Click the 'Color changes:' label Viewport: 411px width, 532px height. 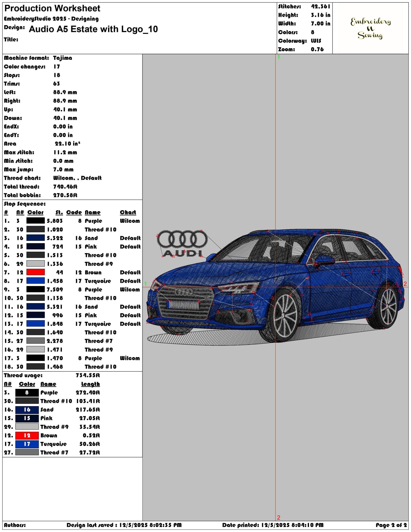25,67
